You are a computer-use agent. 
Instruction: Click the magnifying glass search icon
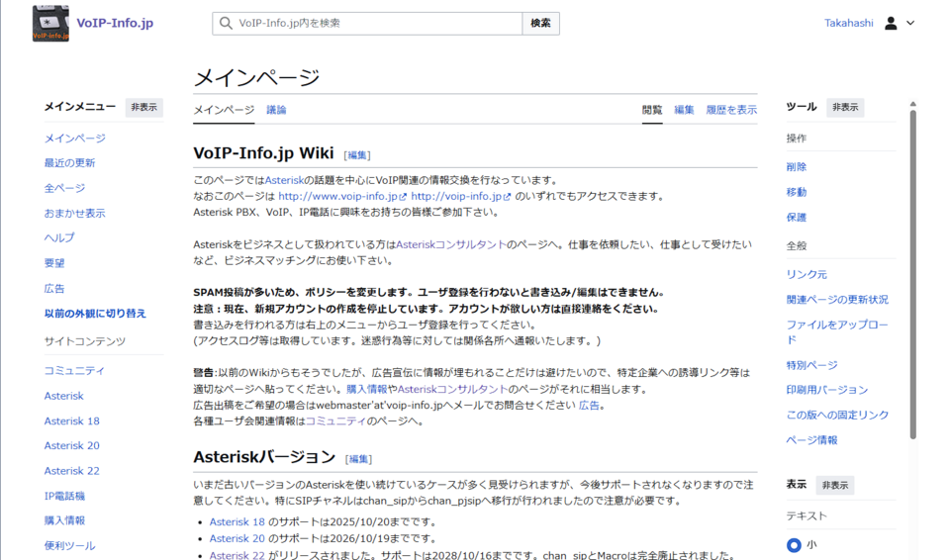pos(226,23)
